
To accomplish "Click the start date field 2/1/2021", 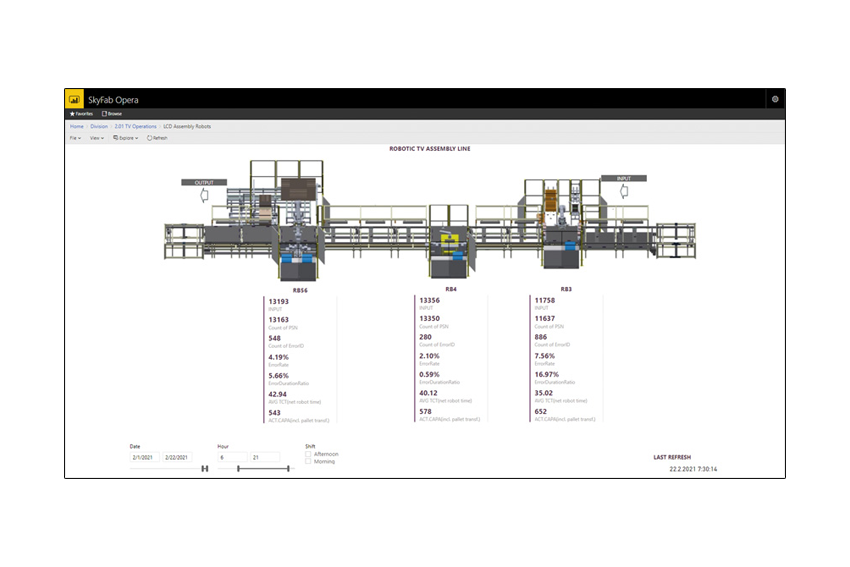I will tap(145, 458).
